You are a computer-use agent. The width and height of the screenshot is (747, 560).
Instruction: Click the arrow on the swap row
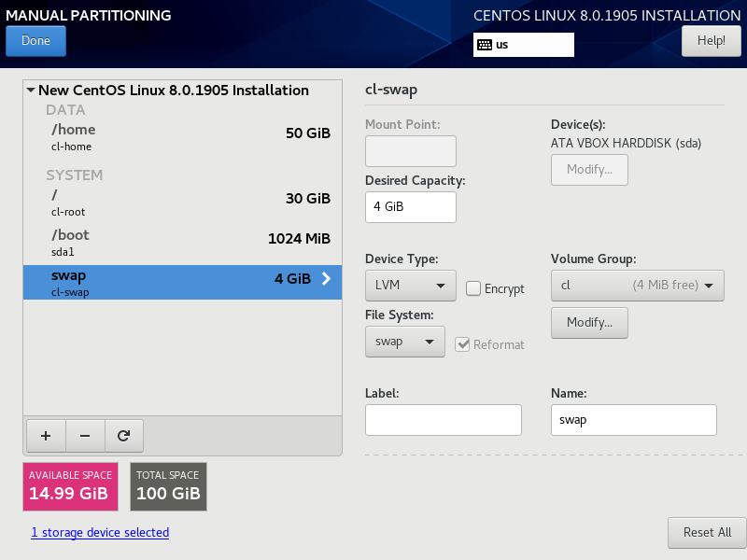coord(326,278)
